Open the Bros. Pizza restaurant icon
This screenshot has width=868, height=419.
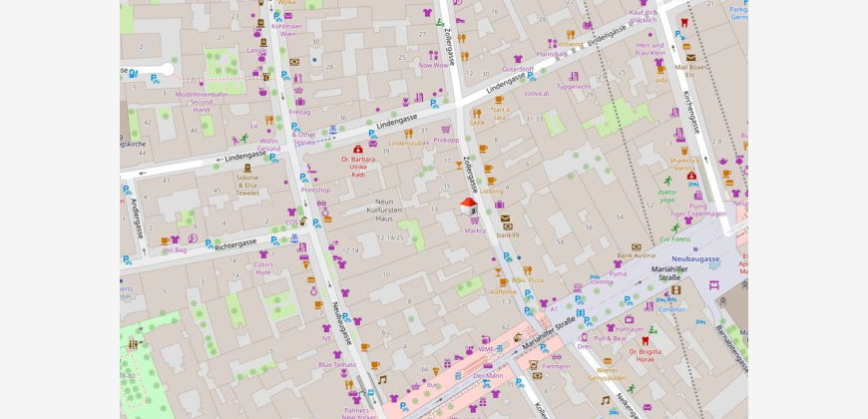point(527,270)
